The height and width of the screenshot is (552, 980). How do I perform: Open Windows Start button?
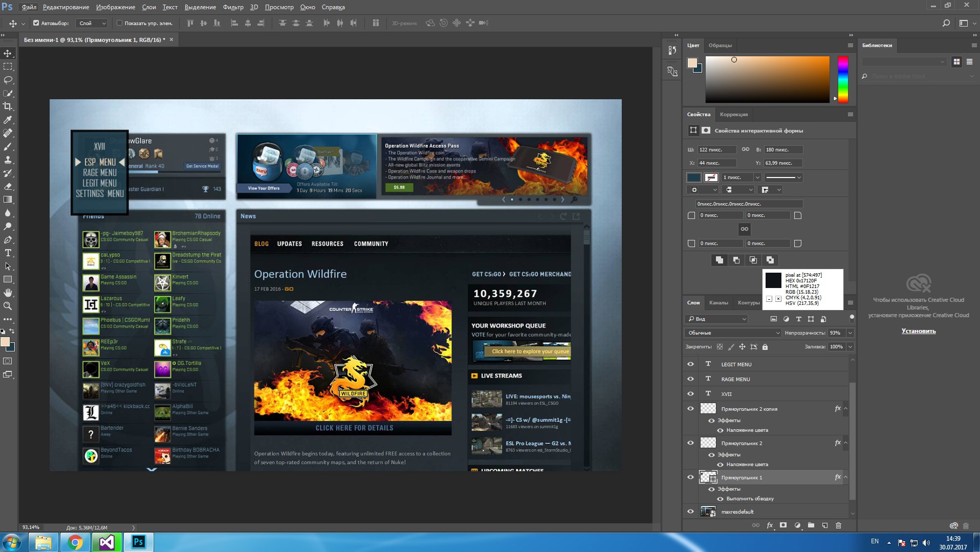click(x=12, y=542)
